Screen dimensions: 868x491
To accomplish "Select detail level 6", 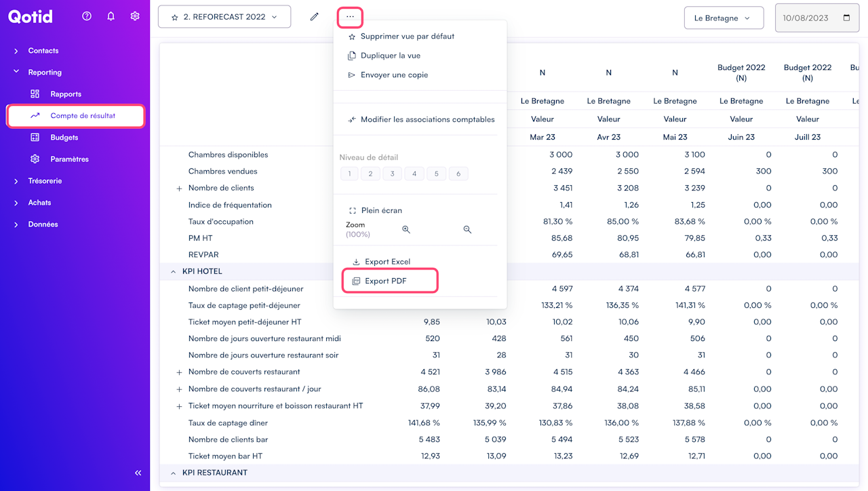I will (x=458, y=174).
